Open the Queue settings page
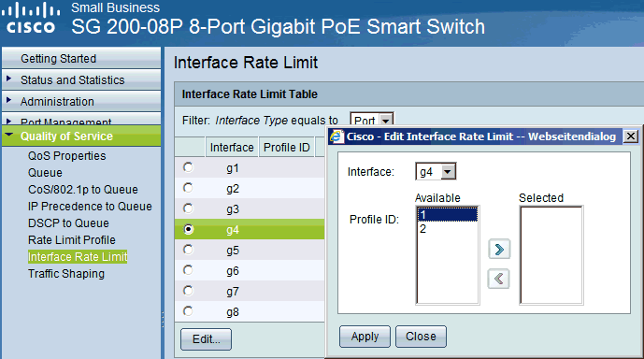The width and height of the screenshot is (644, 359). pyautogui.click(x=45, y=173)
